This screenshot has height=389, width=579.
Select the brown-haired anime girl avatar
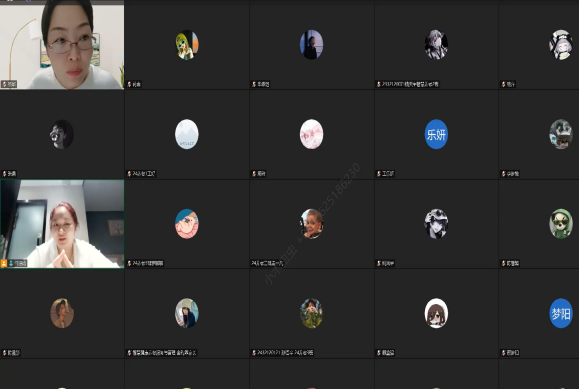click(436, 313)
